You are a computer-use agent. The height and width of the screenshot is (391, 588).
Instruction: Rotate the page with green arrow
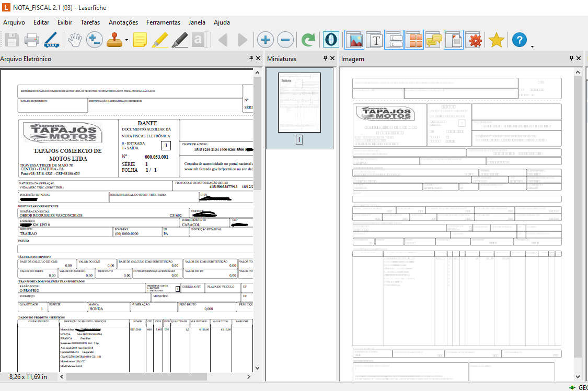[308, 40]
